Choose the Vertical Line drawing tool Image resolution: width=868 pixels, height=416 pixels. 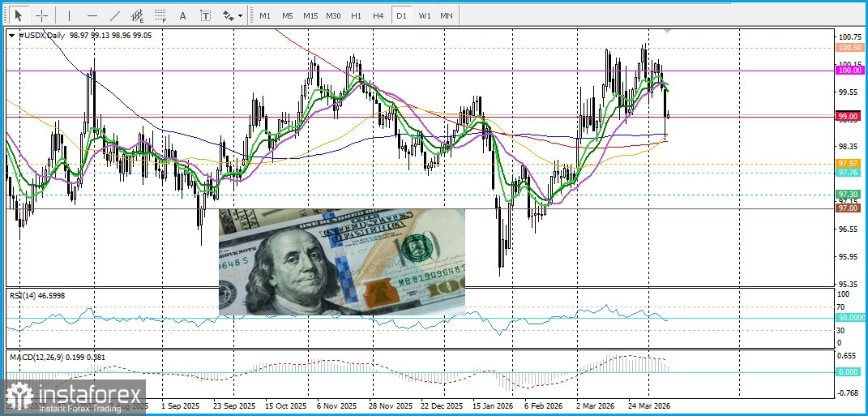coord(69,15)
